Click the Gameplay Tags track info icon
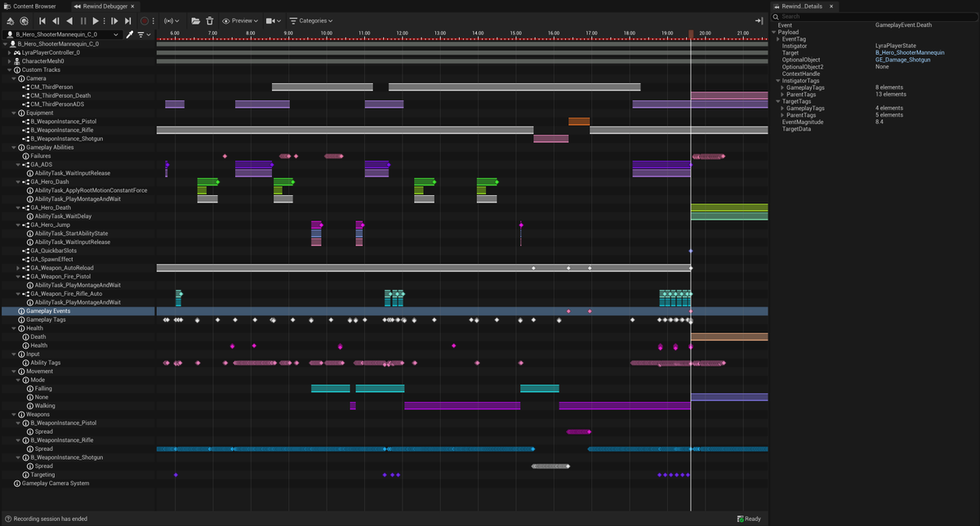 [x=21, y=319]
